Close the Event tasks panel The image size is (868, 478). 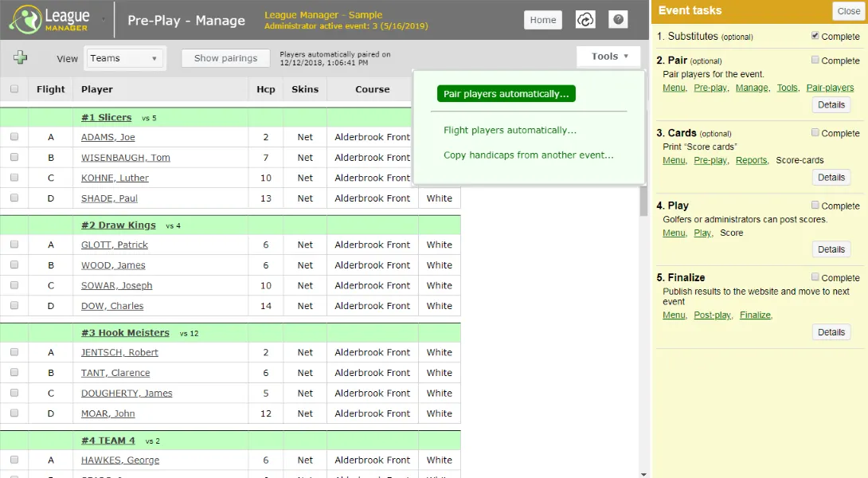848,11
